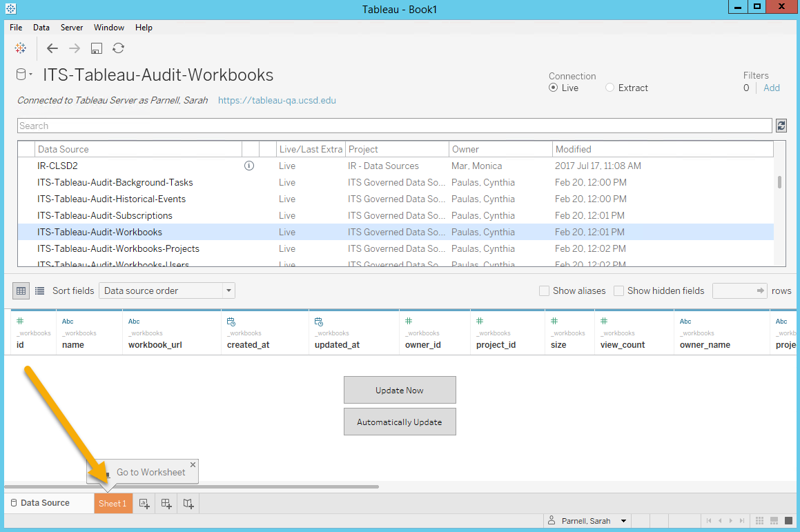Click the refresh icon beside the Search box
The image size is (800, 532).
tap(781, 126)
